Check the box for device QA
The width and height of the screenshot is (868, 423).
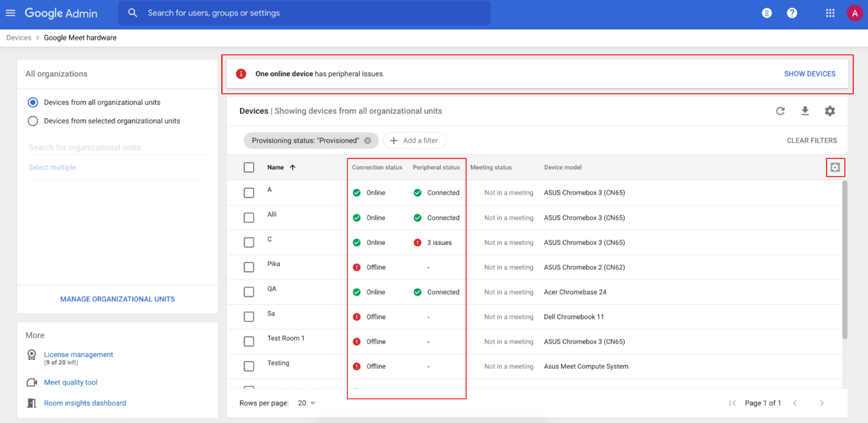(249, 292)
